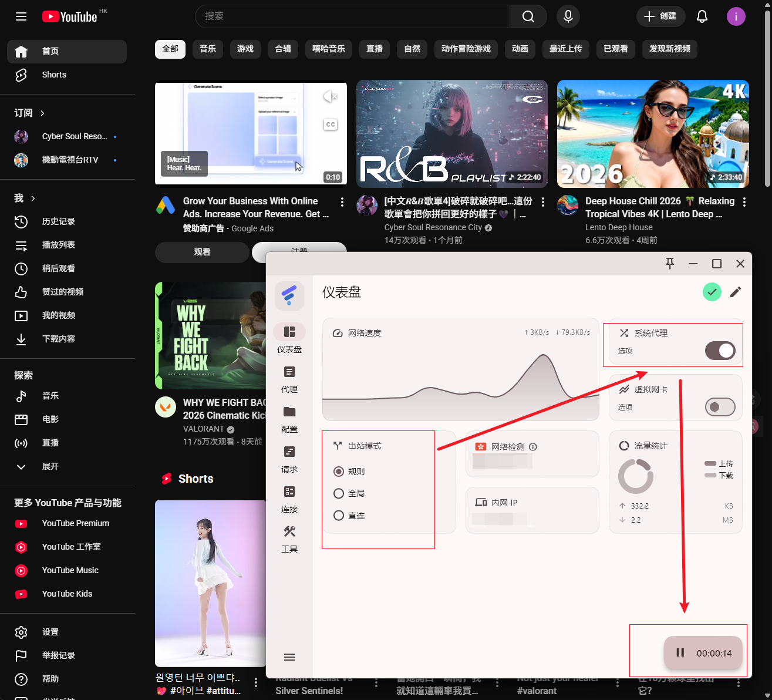Enable the 虚拟网卡 switch

click(x=720, y=407)
